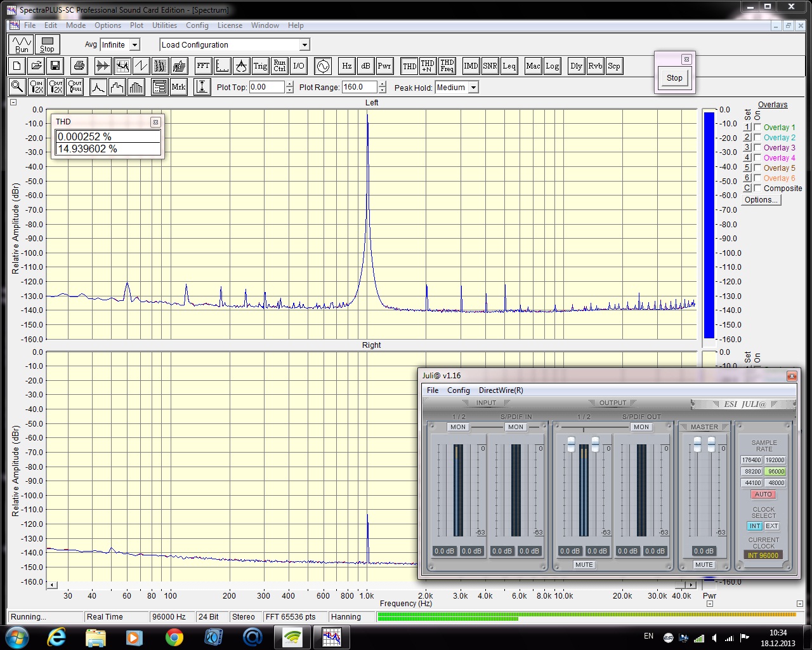
Task: Click the magnifier zoom tool icon
Action: click(x=17, y=87)
